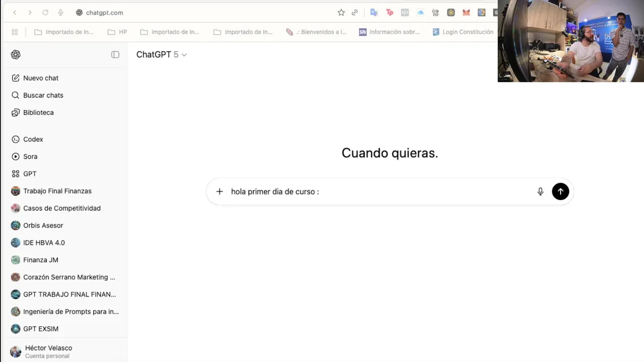Start voice dictation with the microphone icon
The image size is (644, 362).
point(540,192)
